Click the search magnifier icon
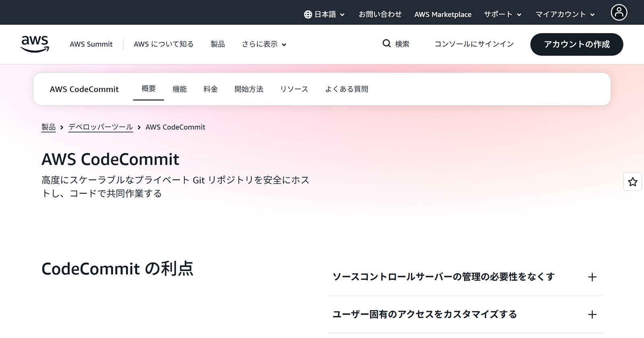The height and width of the screenshot is (338, 644). 386,43
